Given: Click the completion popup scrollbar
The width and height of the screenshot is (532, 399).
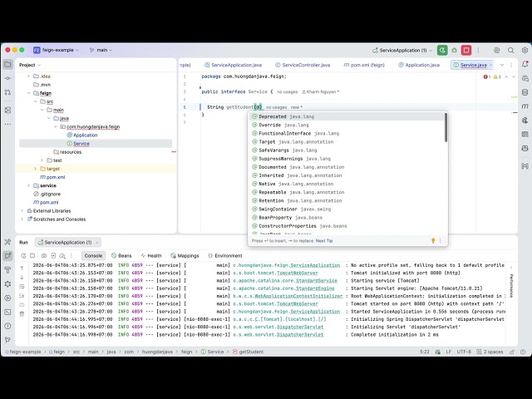Looking at the screenshot, I should pyautogui.click(x=446, y=128).
